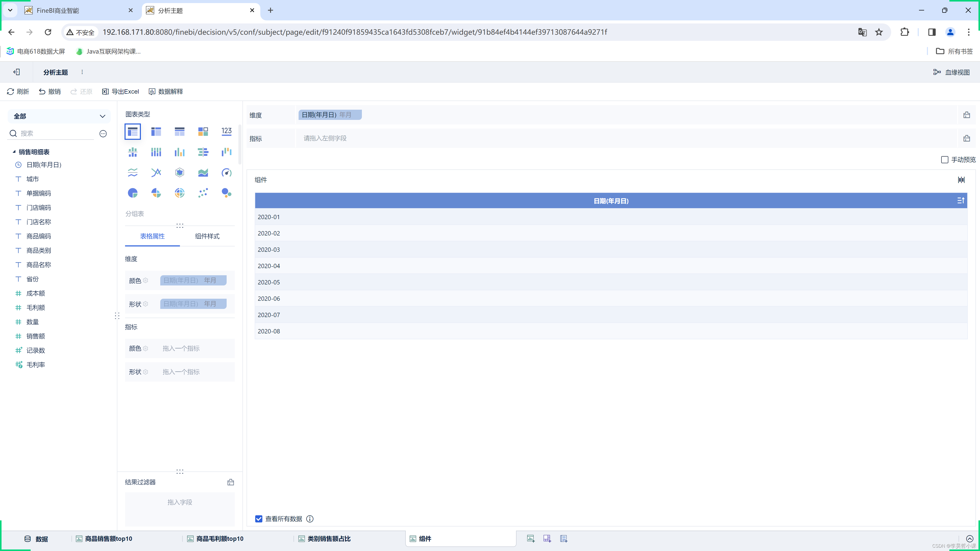980x551 pixels.
Task: Switch to the 组件样式 tab
Action: (207, 236)
